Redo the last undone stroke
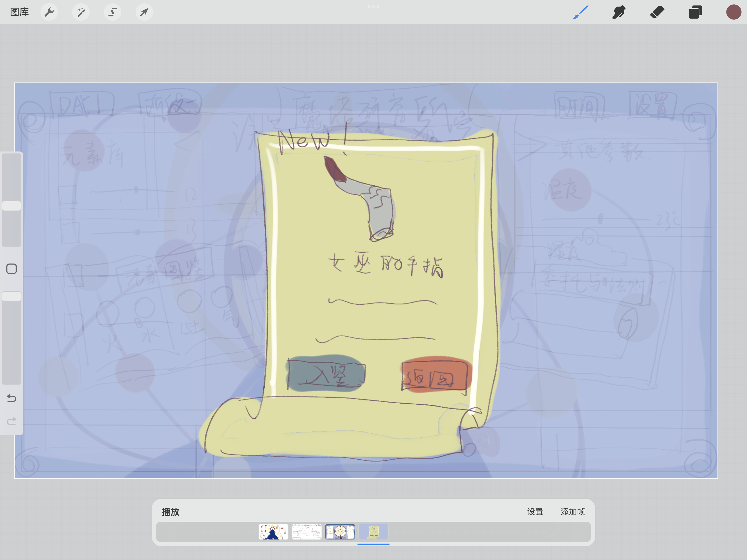The height and width of the screenshot is (560, 747). pyautogui.click(x=11, y=421)
